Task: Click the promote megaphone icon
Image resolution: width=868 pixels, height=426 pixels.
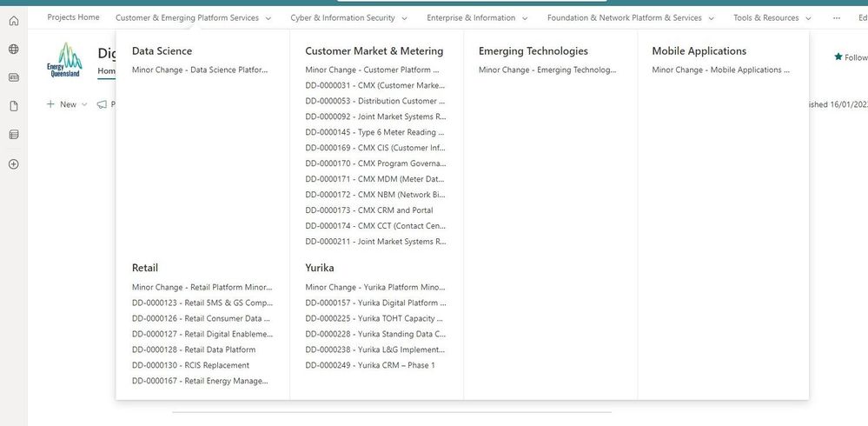Action: point(102,104)
